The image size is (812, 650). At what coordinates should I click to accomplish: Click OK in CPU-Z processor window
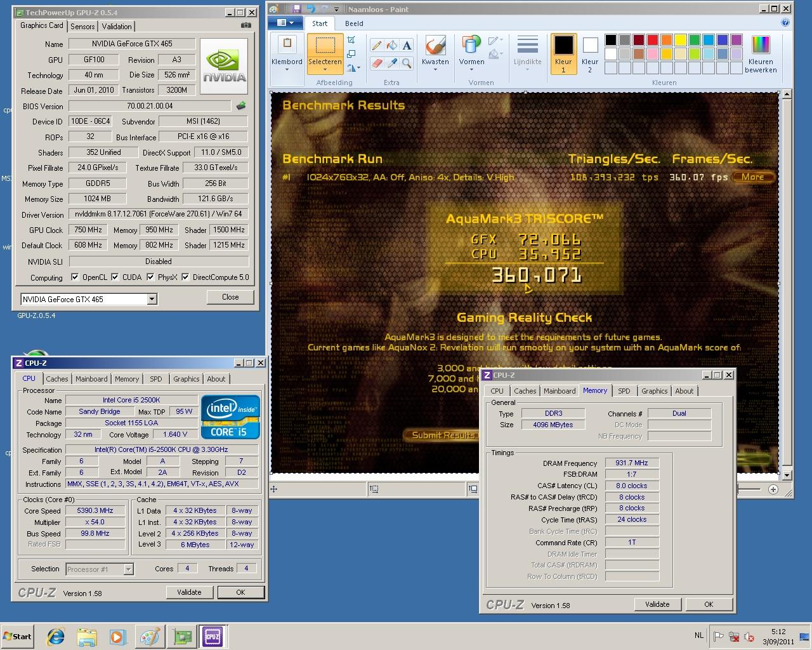tap(240, 592)
